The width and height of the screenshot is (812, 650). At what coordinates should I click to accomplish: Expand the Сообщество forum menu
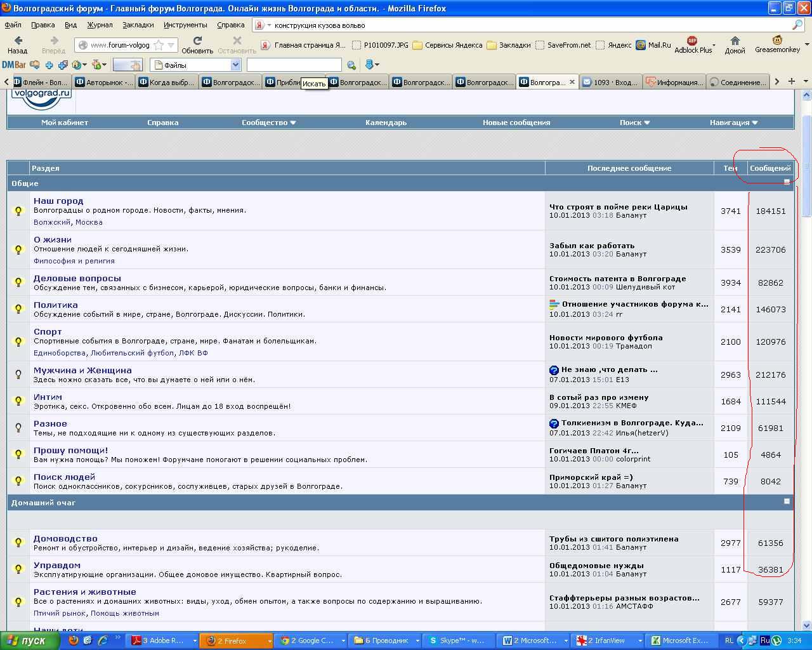pos(268,123)
